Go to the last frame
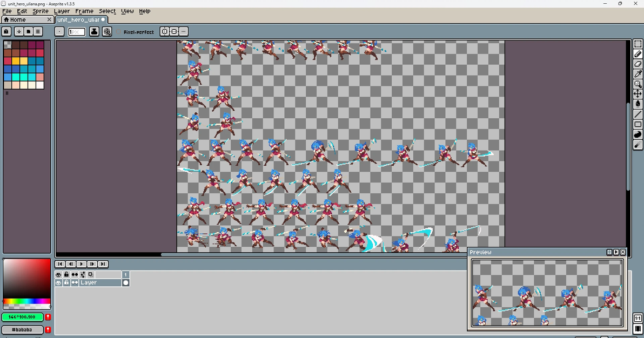The height and width of the screenshot is (338, 644). click(103, 264)
